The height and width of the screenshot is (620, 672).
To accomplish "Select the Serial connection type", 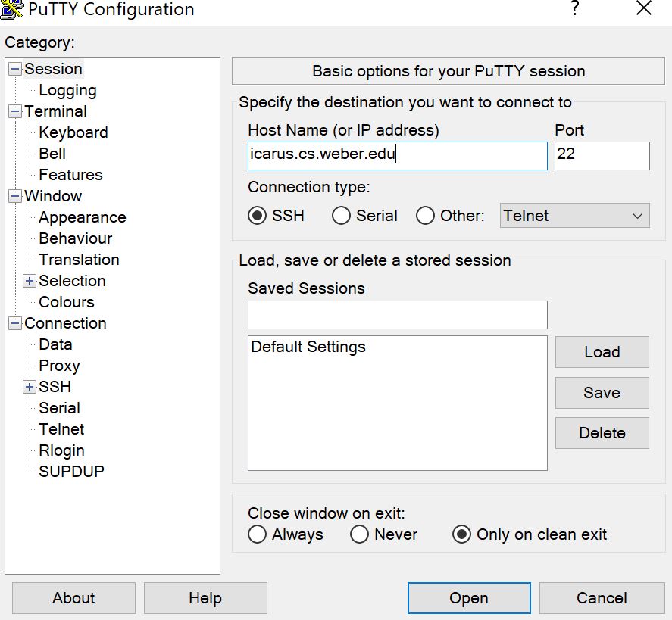I will click(341, 216).
